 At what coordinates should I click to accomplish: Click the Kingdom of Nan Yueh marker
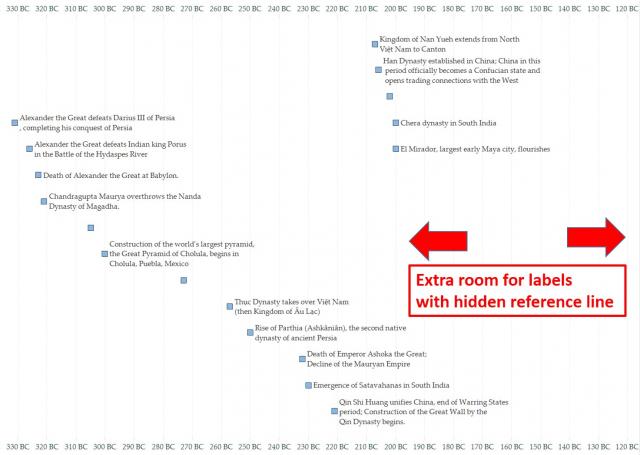click(x=375, y=44)
